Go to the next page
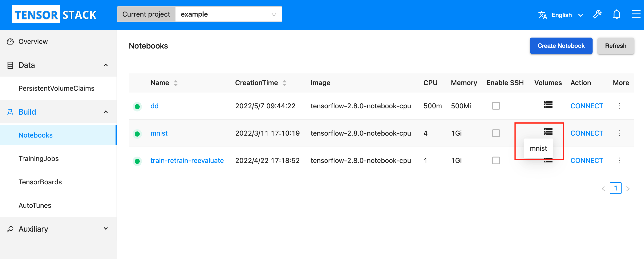The height and width of the screenshot is (259, 644). [628, 189]
